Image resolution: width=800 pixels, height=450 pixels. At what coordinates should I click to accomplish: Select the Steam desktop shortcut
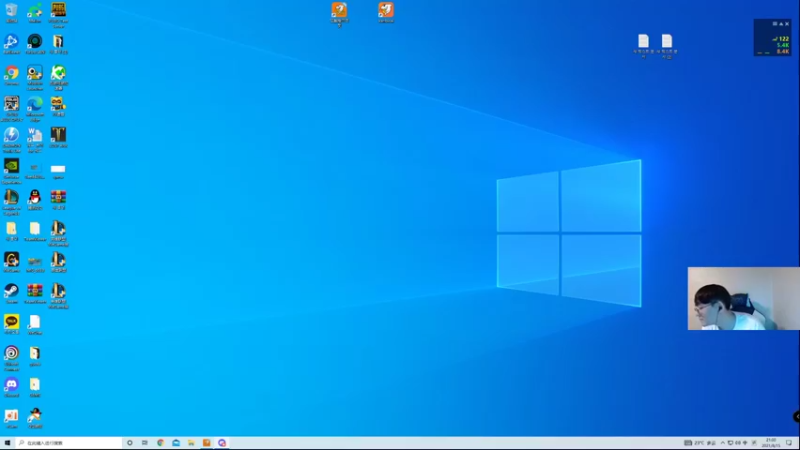pyautogui.click(x=11, y=293)
